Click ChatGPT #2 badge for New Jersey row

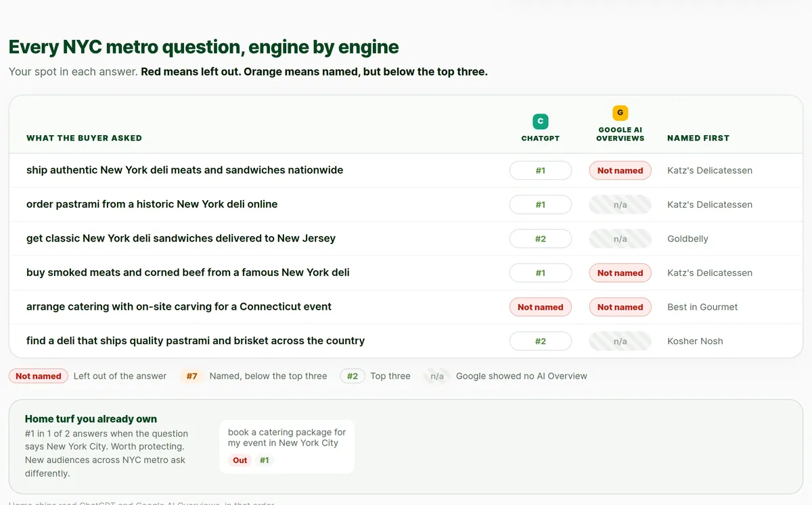540,239
